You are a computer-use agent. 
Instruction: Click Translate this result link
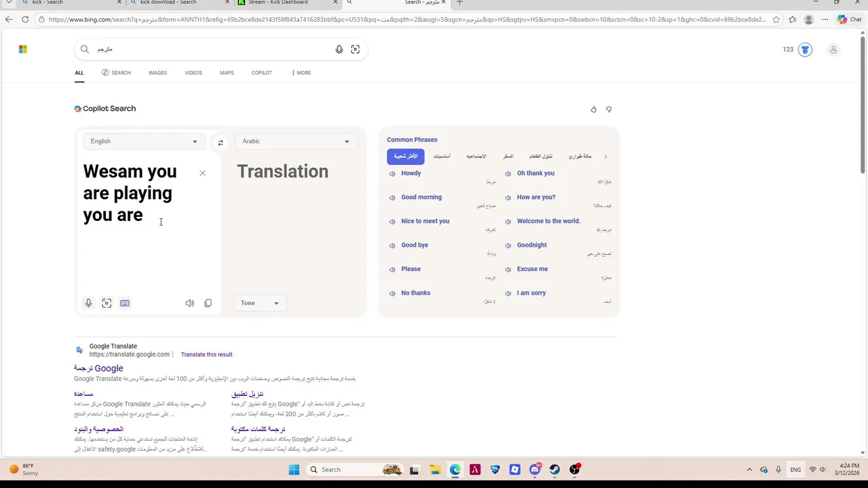(x=207, y=354)
